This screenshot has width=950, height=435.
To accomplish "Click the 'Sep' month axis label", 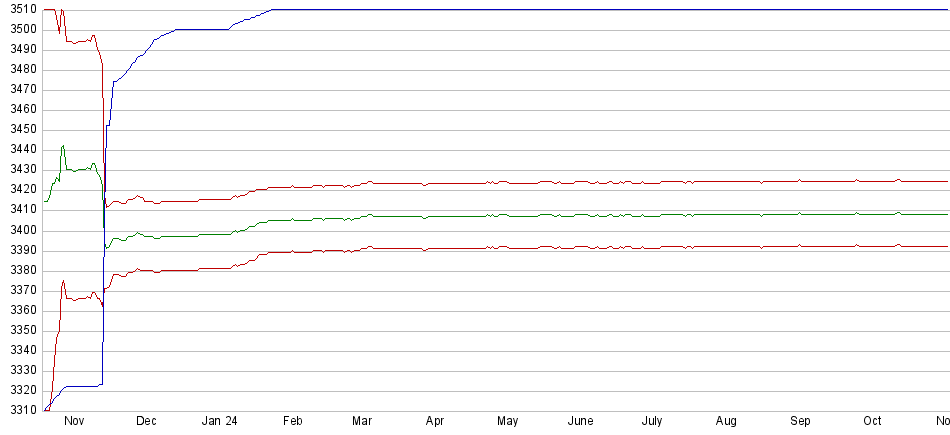I will [800, 422].
